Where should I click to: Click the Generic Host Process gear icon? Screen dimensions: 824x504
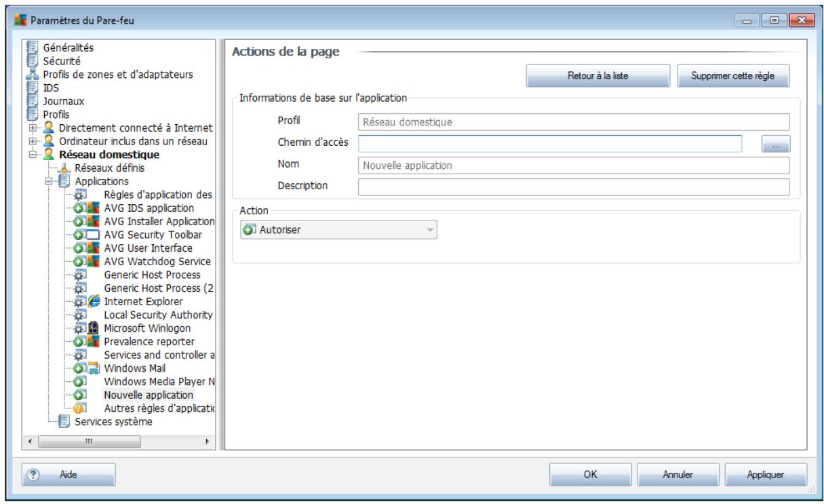click(x=79, y=275)
